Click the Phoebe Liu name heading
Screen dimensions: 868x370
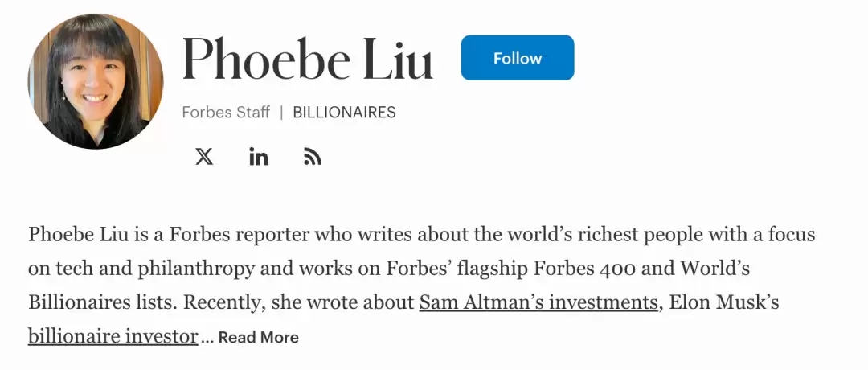tap(307, 59)
